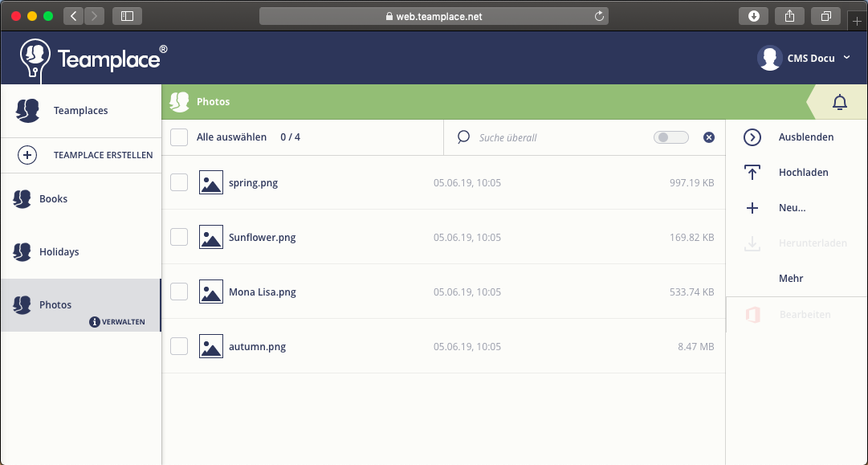Screen dimensions: 868x465
Task: Tick the Alle auswählen checkbox
Action: [179, 137]
